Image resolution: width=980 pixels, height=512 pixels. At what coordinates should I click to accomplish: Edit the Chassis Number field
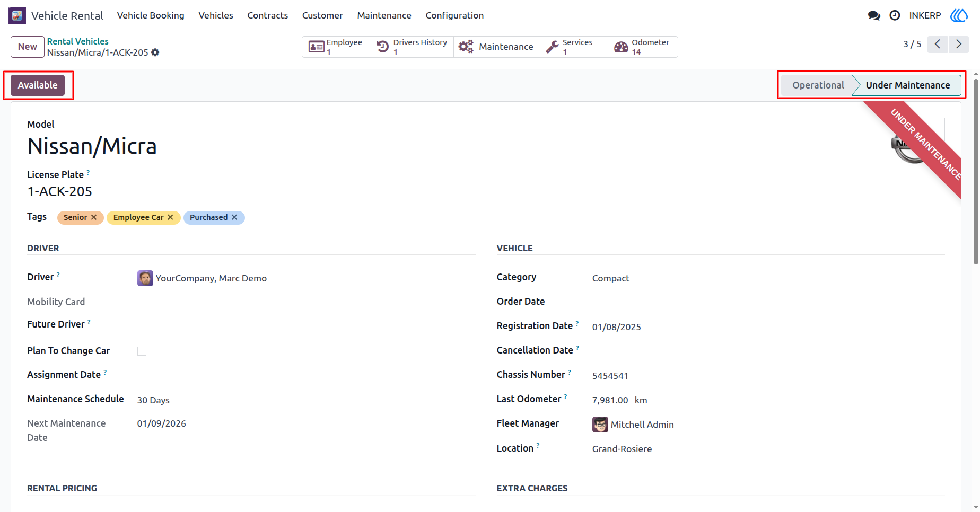610,376
